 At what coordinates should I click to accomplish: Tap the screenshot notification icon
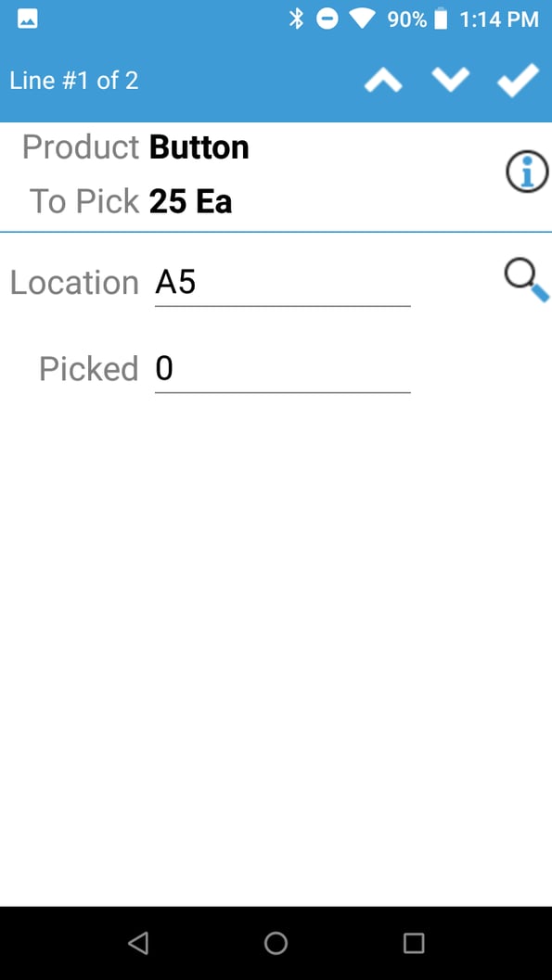(25, 18)
